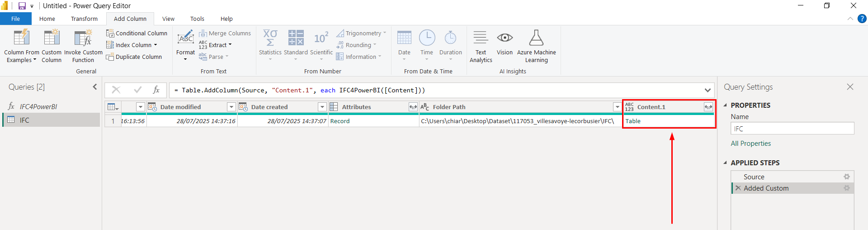Click the Custom Column icon

tap(52, 39)
